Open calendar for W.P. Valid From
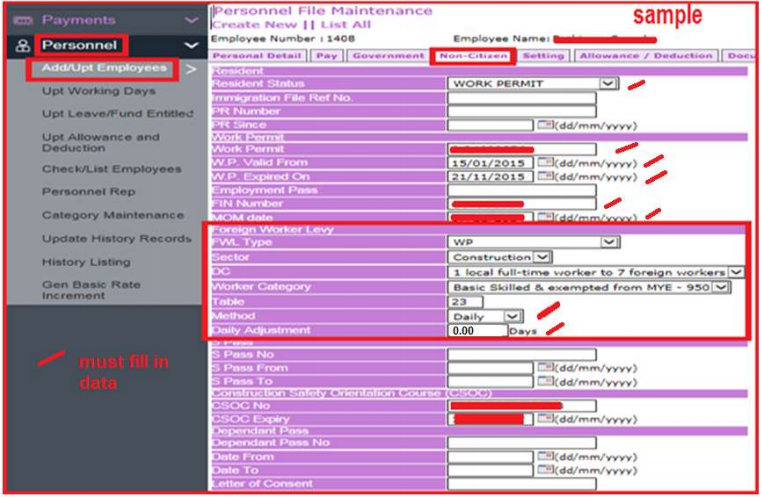The image size is (762, 498). [545, 163]
